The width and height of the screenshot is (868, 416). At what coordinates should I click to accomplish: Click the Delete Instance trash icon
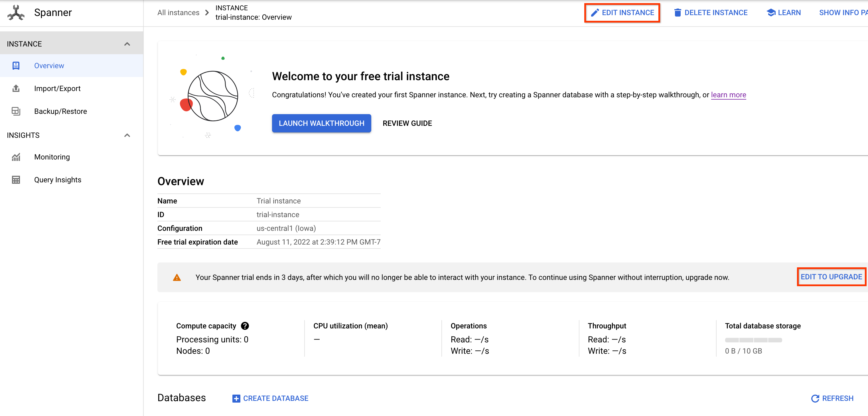point(677,12)
